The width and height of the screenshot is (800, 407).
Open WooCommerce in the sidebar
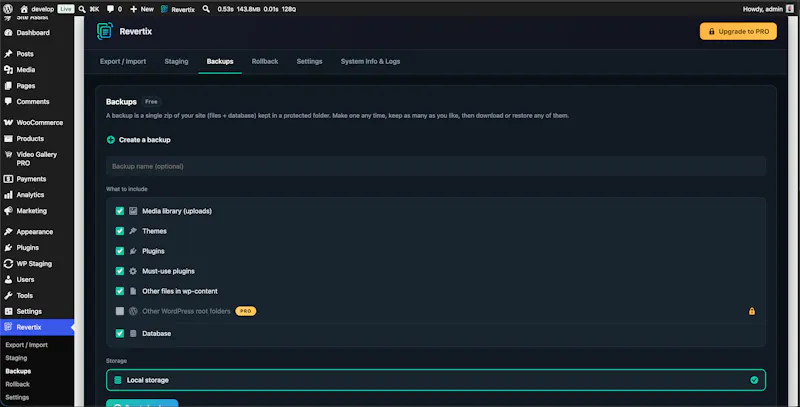pos(39,122)
